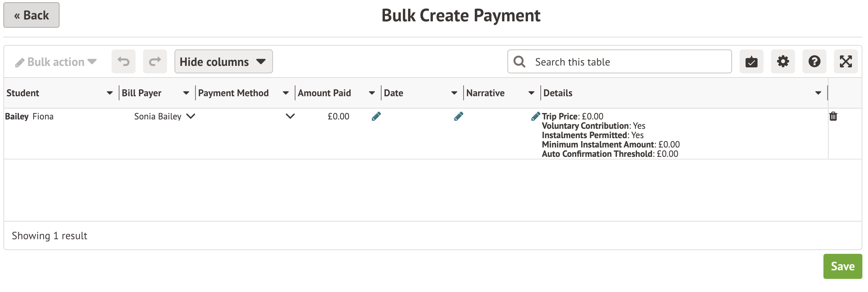Open the Student column header menu
Screen dimensions: 868x292
110,93
